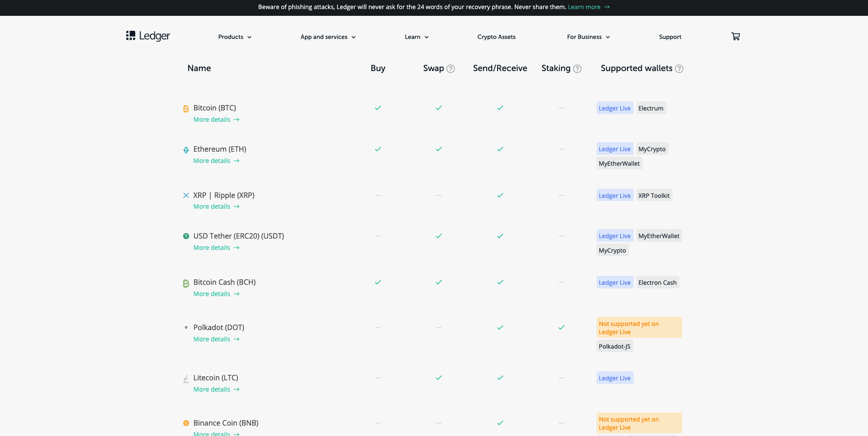The width and height of the screenshot is (868, 436).
Task: Click MyCrypto tag in USD Tether row
Action: 612,250
